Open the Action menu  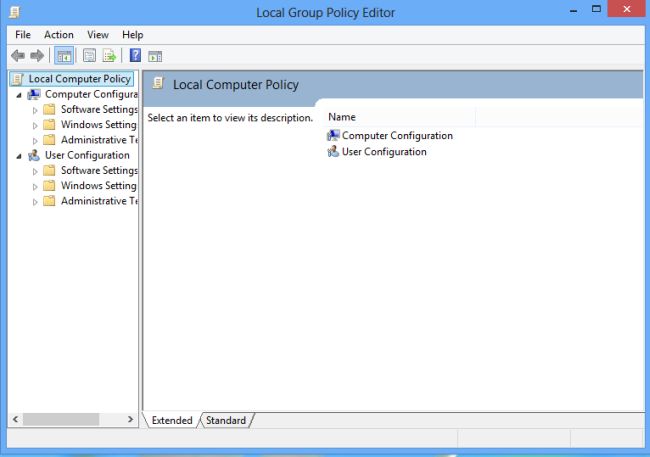coord(59,35)
